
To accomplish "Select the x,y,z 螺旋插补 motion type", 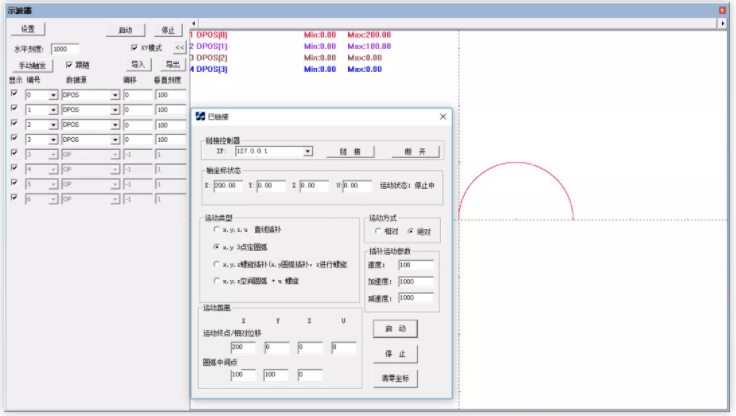I will [216, 264].
